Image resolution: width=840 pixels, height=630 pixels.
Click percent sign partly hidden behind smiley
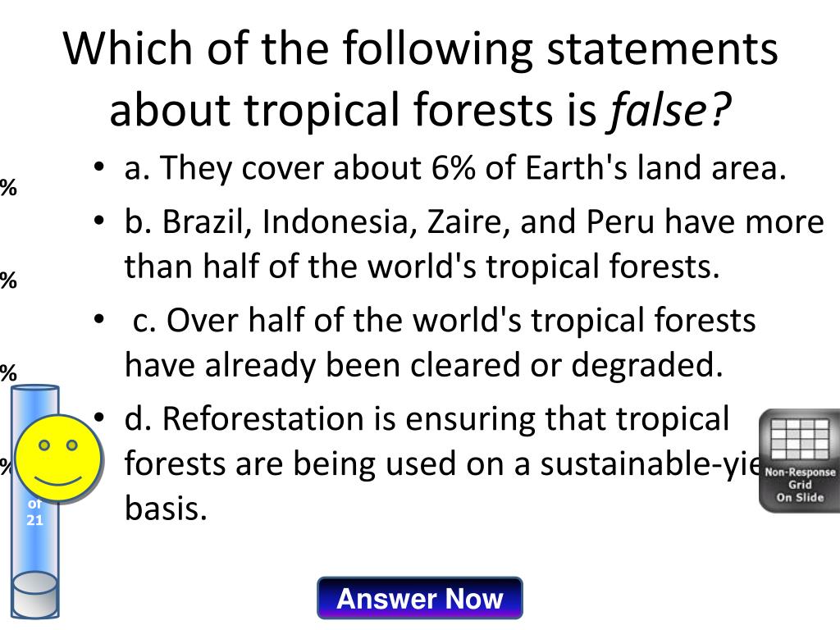(x=6, y=466)
